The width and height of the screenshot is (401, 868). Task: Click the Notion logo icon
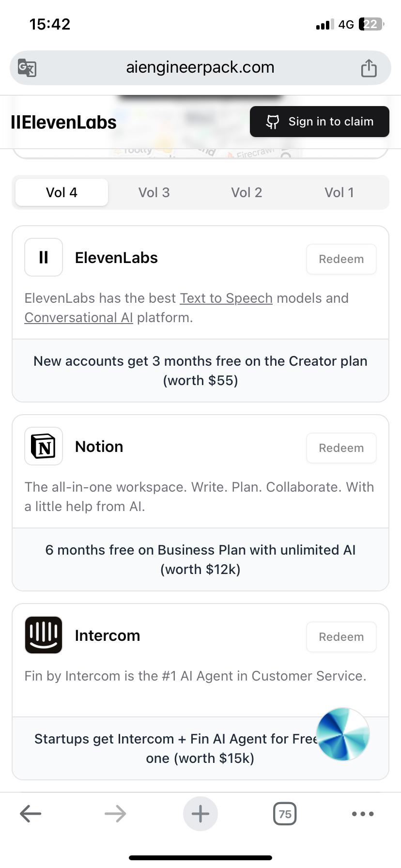[44, 446]
